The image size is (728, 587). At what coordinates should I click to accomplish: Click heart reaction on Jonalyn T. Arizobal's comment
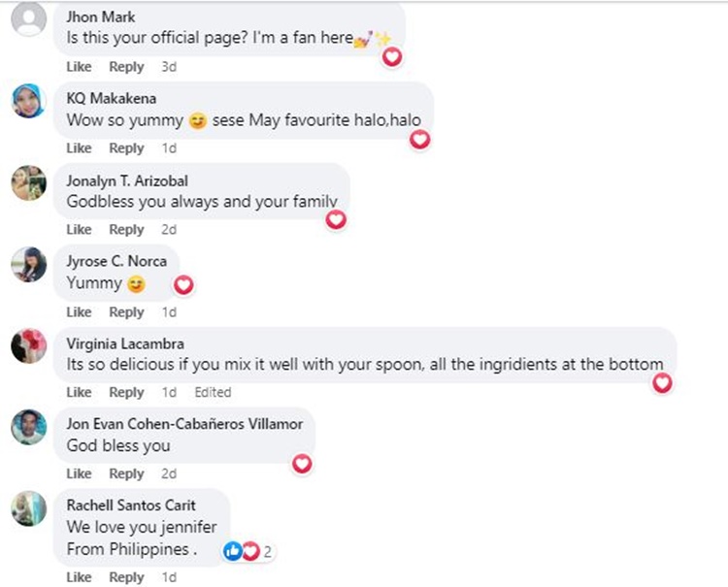[x=336, y=220]
